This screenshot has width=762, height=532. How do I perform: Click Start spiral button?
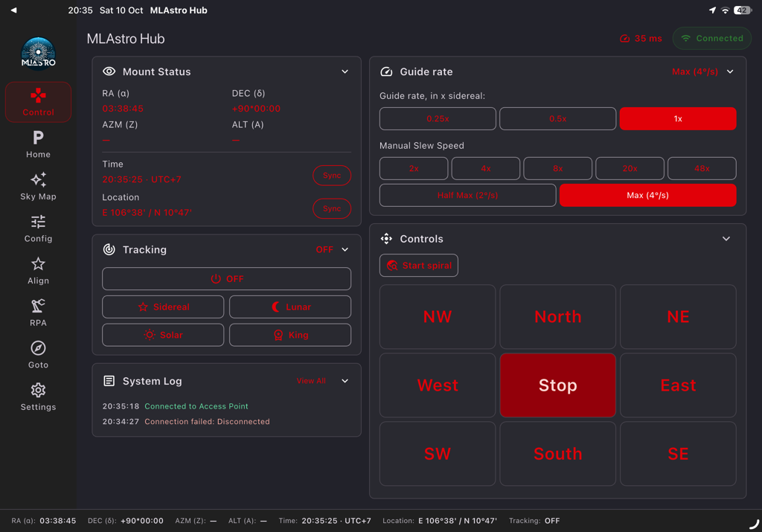[419, 266]
